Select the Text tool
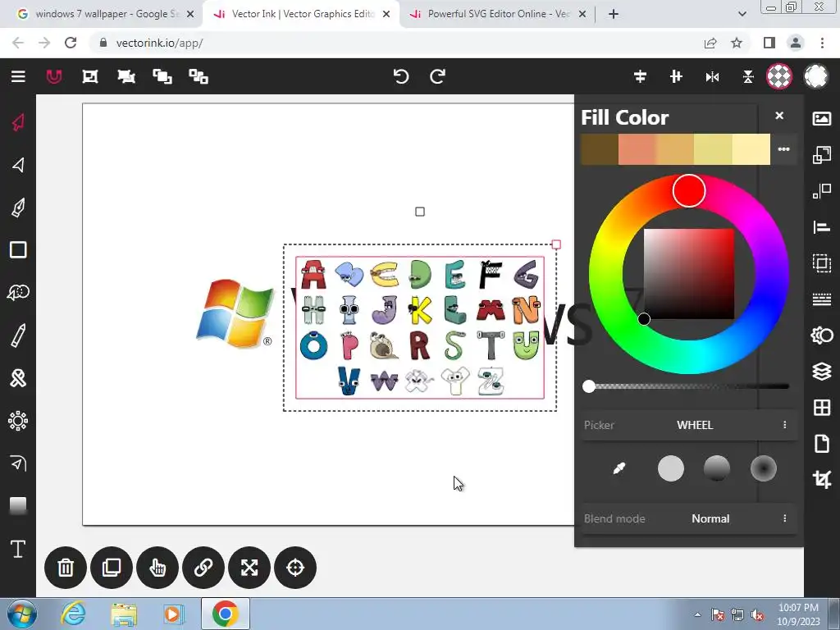The width and height of the screenshot is (840, 630). click(x=18, y=549)
